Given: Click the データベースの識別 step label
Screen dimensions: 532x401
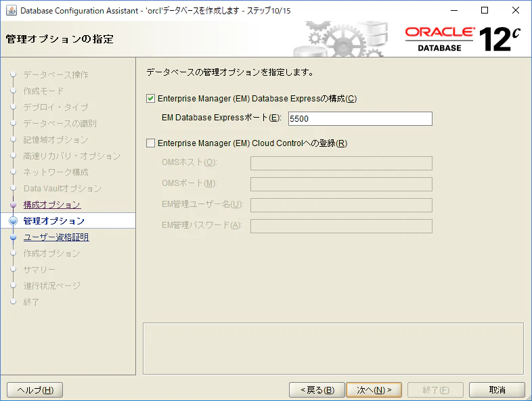Looking at the screenshot, I should pos(60,123).
